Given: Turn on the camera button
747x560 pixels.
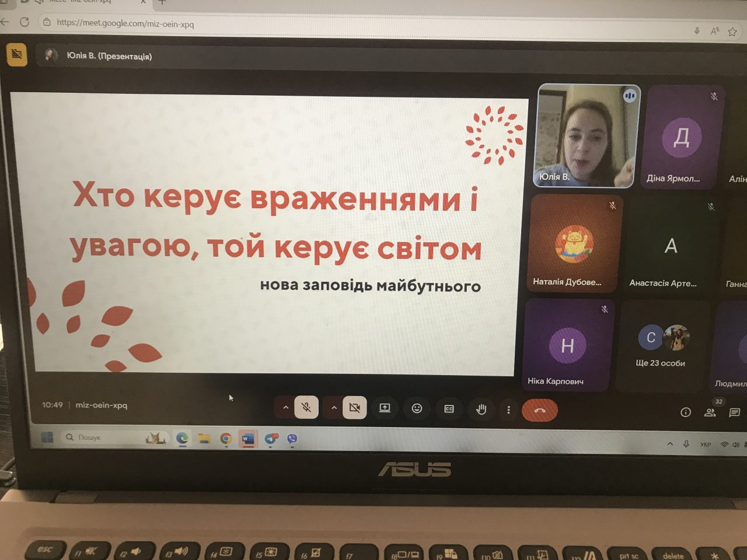Looking at the screenshot, I should pyautogui.click(x=354, y=408).
